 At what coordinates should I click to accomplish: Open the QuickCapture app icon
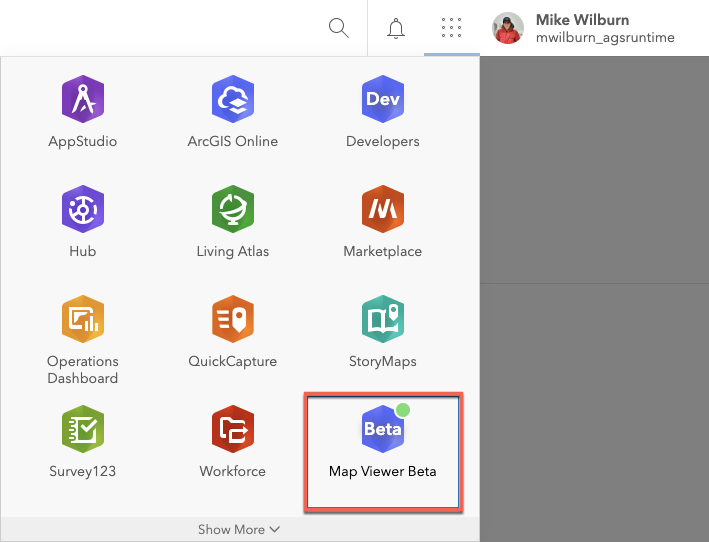pyautogui.click(x=233, y=319)
